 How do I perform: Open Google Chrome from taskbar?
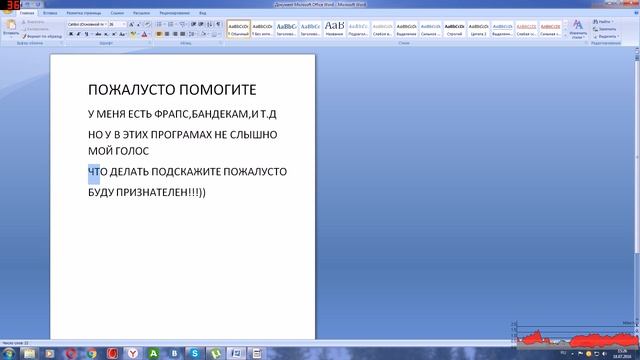click(x=91, y=353)
